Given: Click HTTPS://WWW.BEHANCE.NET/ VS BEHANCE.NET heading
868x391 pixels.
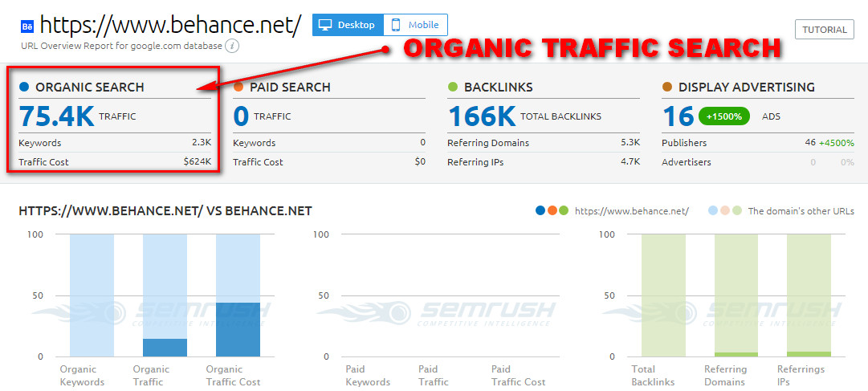Looking at the screenshot, I should pos(165,211).
